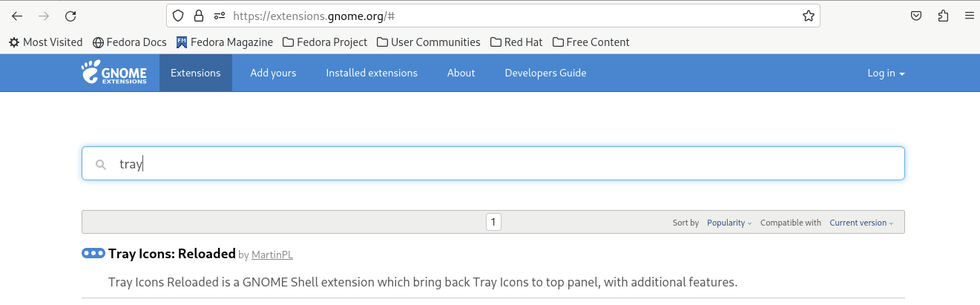Reload the current page
The width and height of the screenshot is (980, 305).
[70, 16]
